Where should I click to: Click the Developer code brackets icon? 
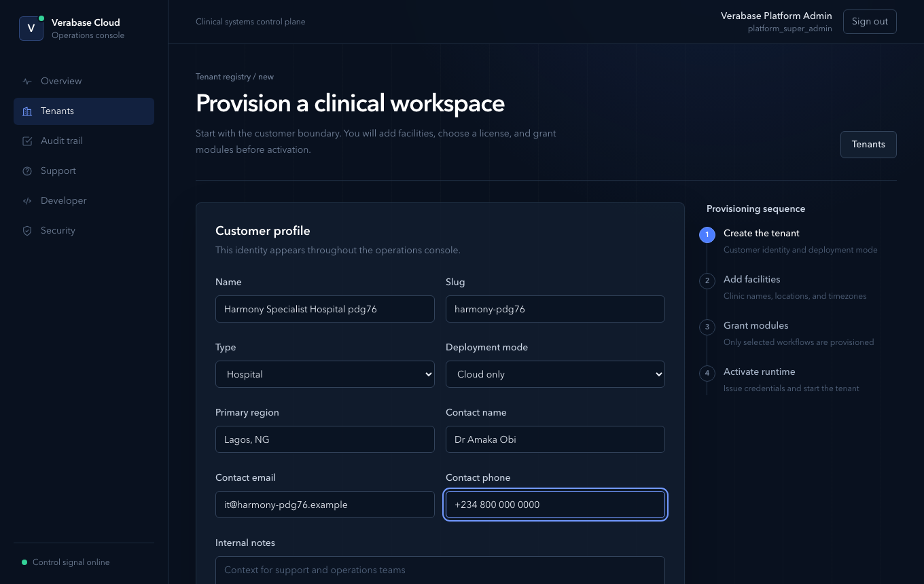[x=27, y=201]
